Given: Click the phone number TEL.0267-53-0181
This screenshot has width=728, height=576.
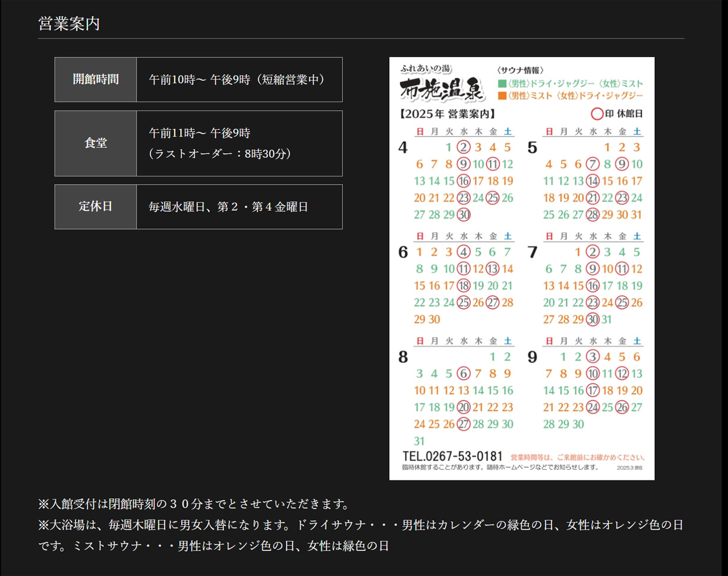Looking at the screenshot, I should 453,457.
